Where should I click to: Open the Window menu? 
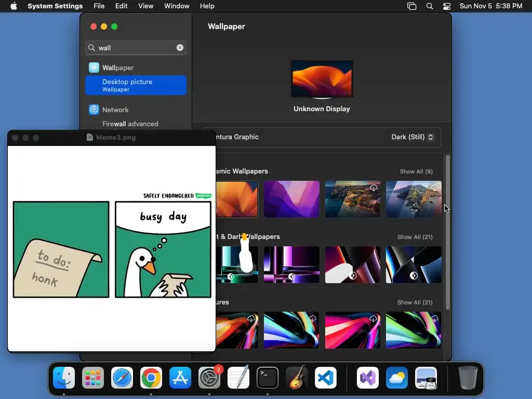[x=177, y=6]
